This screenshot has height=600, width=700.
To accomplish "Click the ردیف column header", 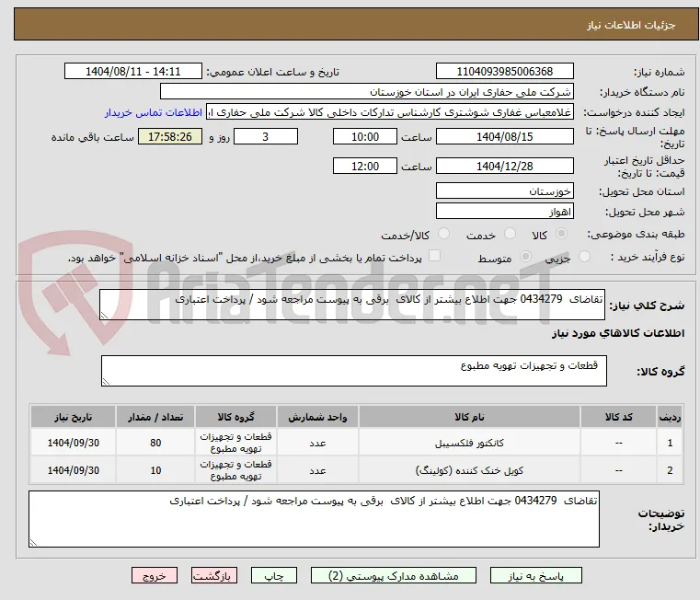I will [x=670, y=417].
